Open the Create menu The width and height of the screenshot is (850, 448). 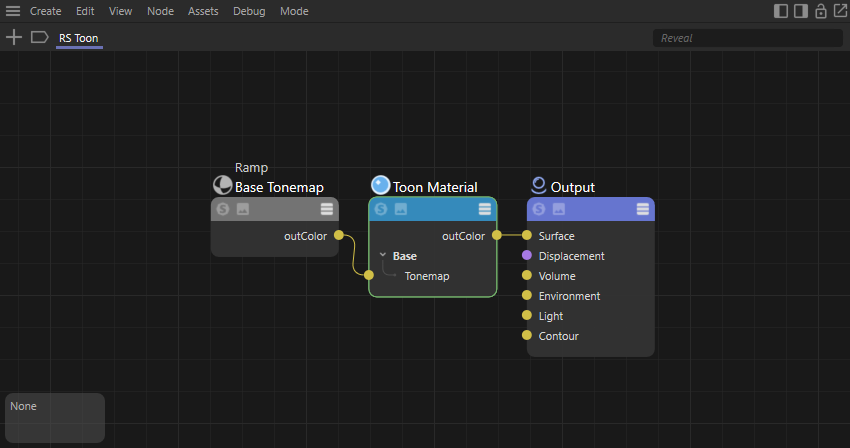(x=45, y=11)
